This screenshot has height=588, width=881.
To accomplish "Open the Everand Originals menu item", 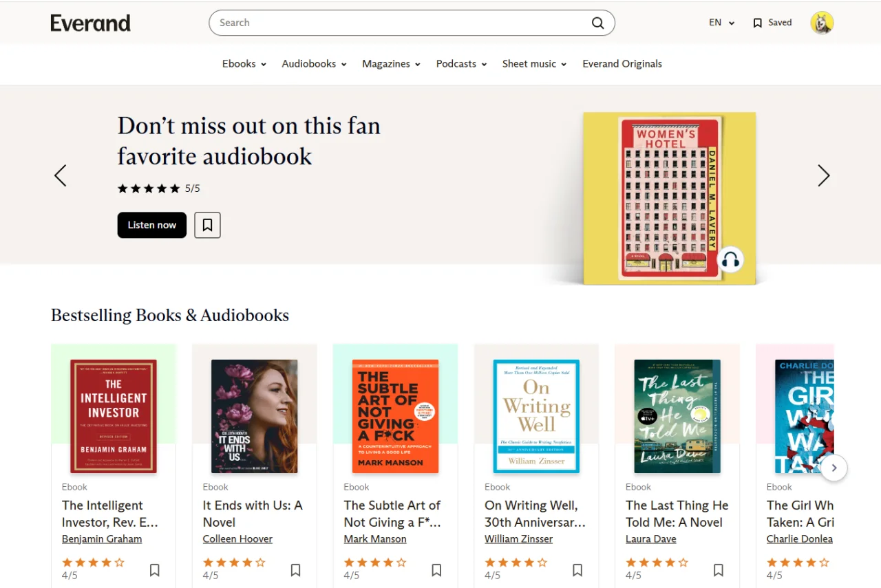I will point(622,64).
